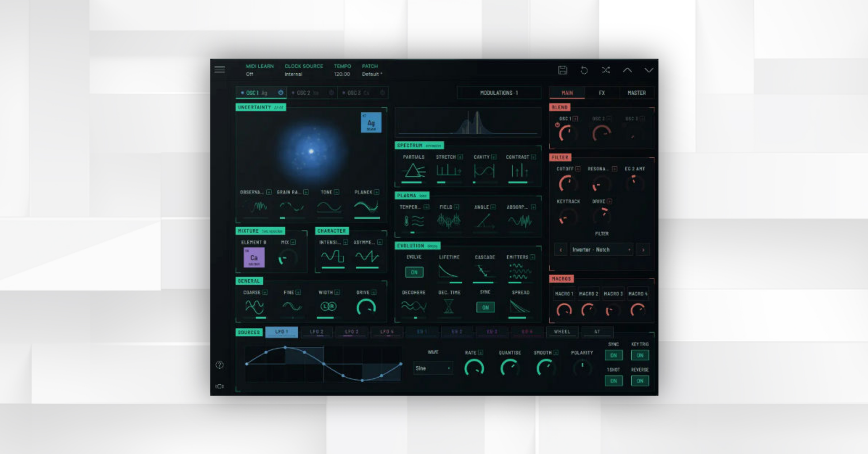This screenshot has width=868, height=454.
Task: Click the Lifetime decay curve icon
Action: tap(448, 271)
